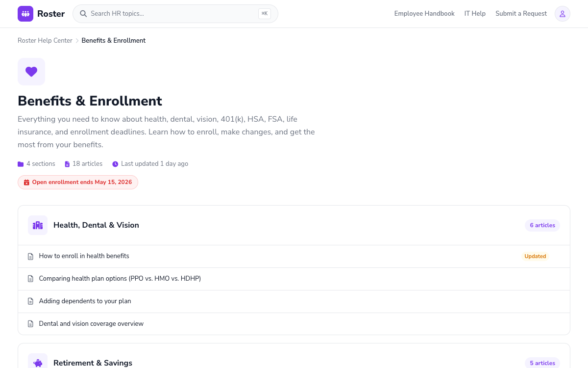Image resolution: width=588 pixels, height=368 pixels.
Task: Click document icon for Dental and vision overview
Action: click(30, 324)
